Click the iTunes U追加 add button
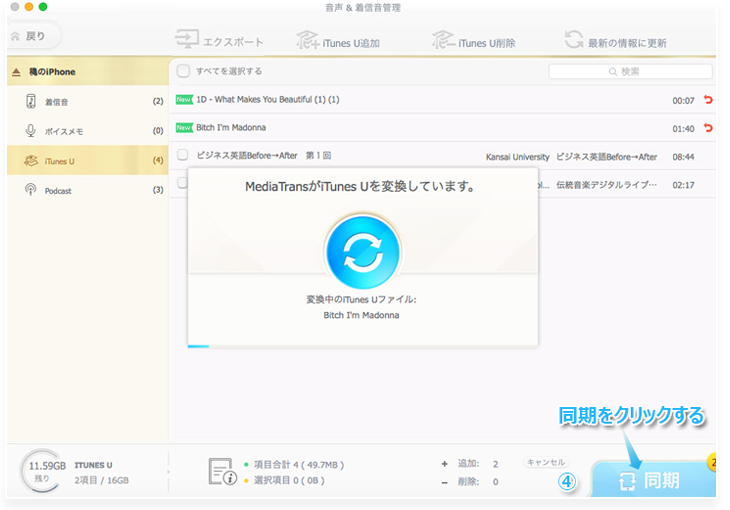The width and height of the screenshot is (730, 510). (x=338, y=41)
